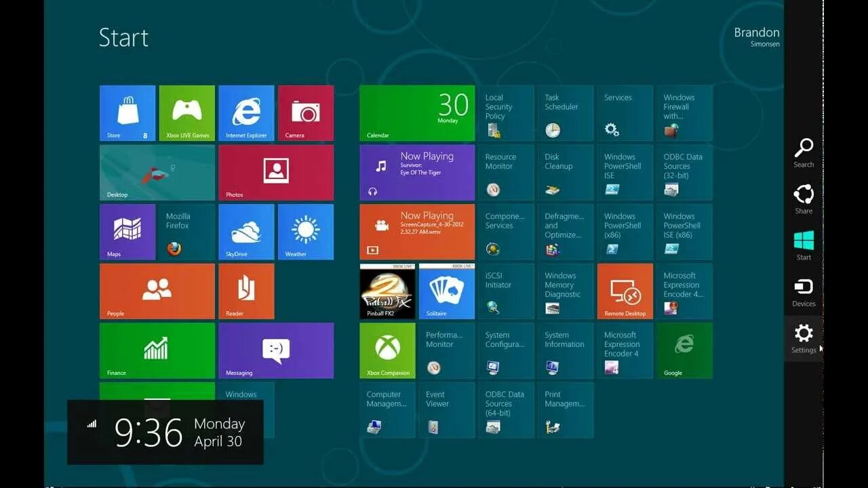Open Windows Memory Diagnostic tile
Screen dimensions: 868x488
pyautogui.click(x=566, y=291)
